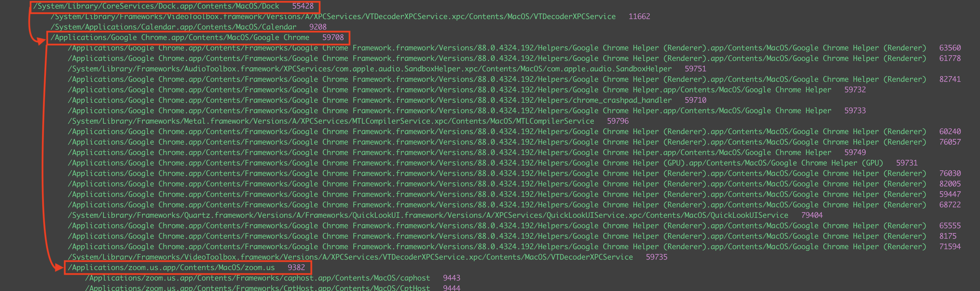Click the chrome_crashpad_handler process line
This screenshot has width=980, height=291.
pyautogui.click(x=370, y=100)
